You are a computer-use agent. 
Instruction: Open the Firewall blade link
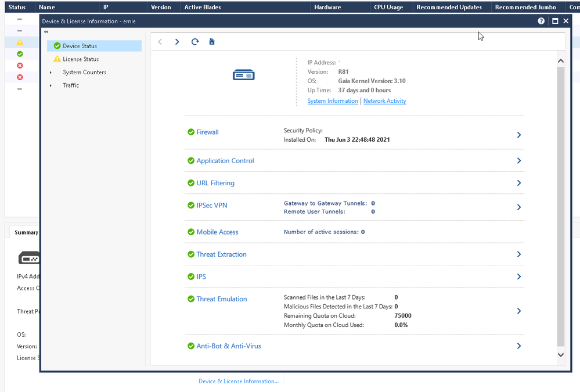207,132
